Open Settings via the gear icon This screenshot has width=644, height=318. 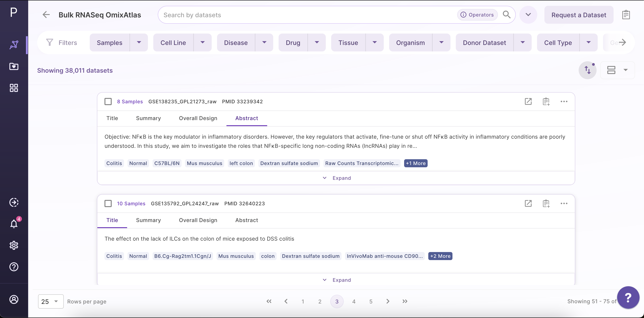[14, 245]
